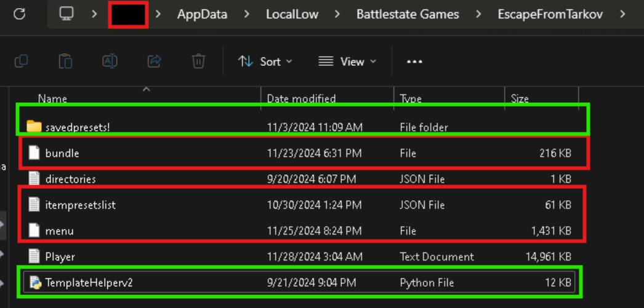This screenshot has height=308, width=644.
Task: Open the Sort dropdown
Action: (x=265, y=62)
